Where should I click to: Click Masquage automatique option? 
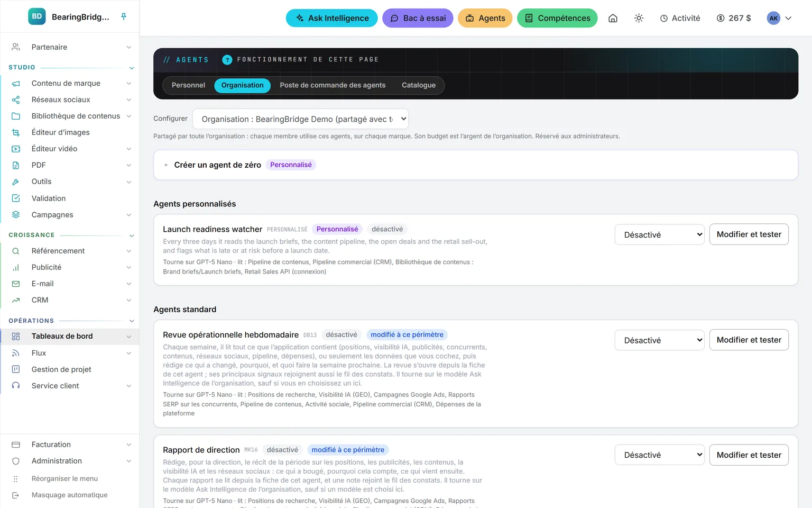tap(69, 495)
